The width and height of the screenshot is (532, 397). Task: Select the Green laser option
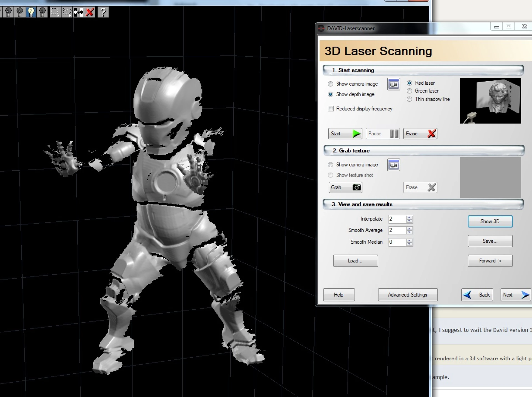click(x=410, y=91)
